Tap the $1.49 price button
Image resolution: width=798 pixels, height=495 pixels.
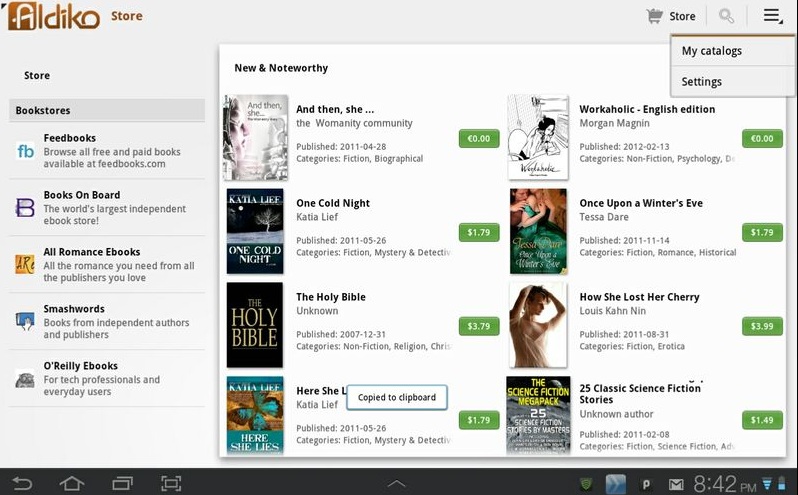(x=762, y=420)
